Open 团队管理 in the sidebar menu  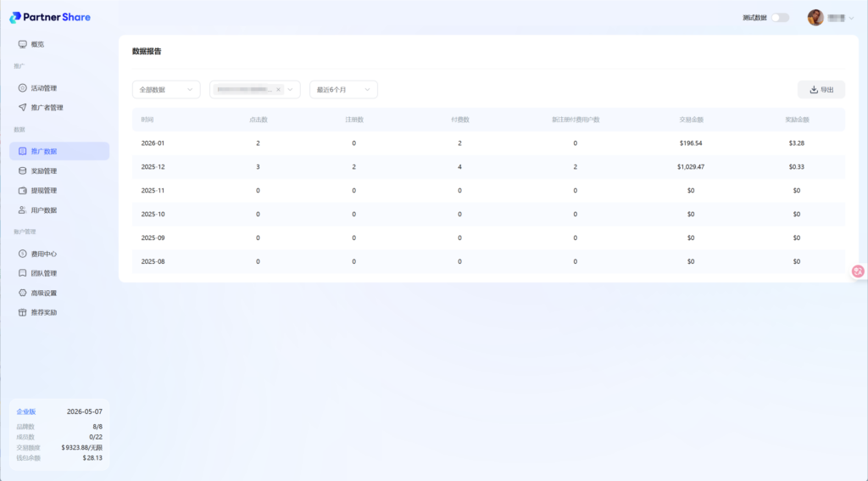coord(44,273)
